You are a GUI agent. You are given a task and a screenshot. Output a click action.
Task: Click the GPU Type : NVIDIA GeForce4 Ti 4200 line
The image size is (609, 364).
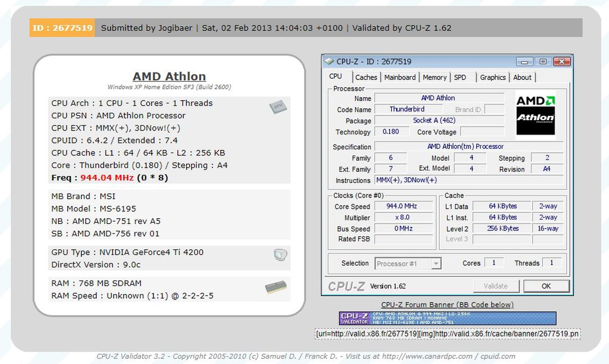[x=127, y=252]
